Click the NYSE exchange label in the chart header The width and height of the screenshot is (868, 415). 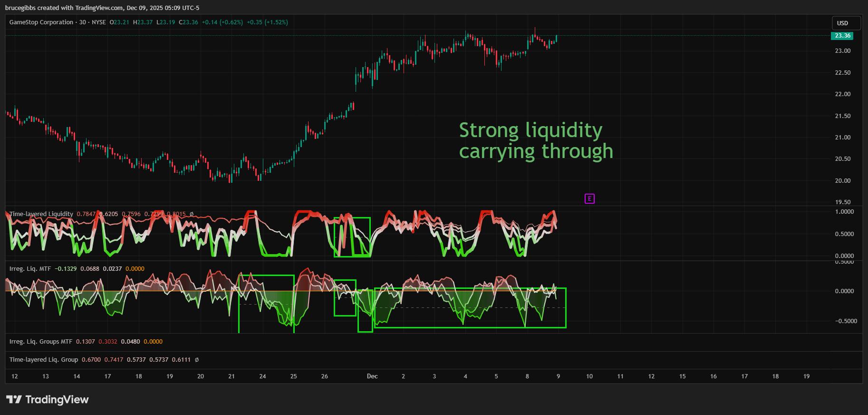(x=99, y=22)
